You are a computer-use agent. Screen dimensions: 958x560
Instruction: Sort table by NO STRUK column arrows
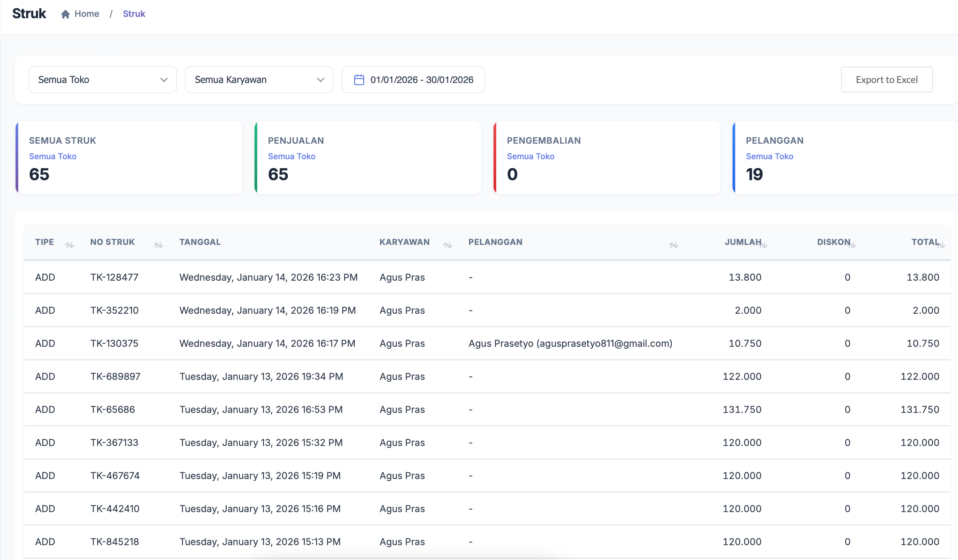158,246
